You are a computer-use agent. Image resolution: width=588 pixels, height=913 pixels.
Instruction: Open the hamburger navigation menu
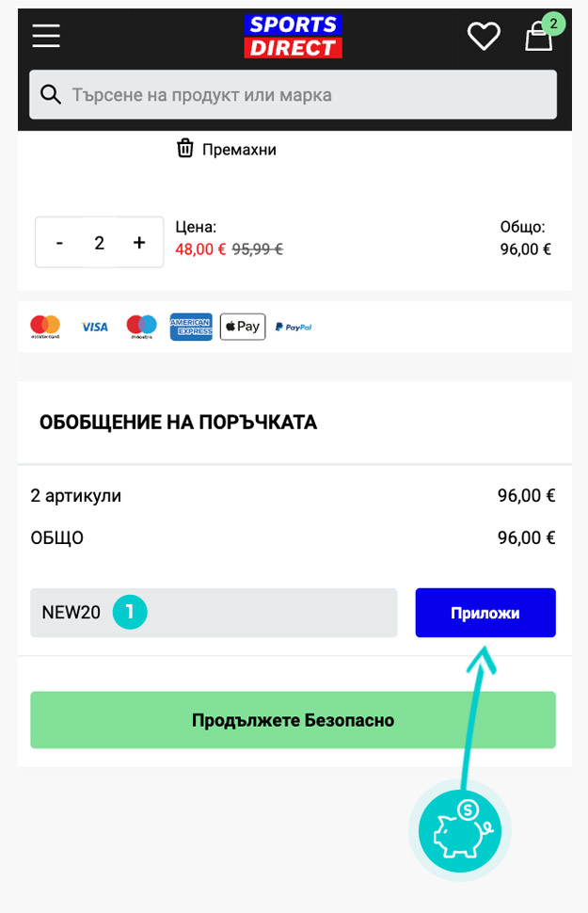(x=46, y=36)
